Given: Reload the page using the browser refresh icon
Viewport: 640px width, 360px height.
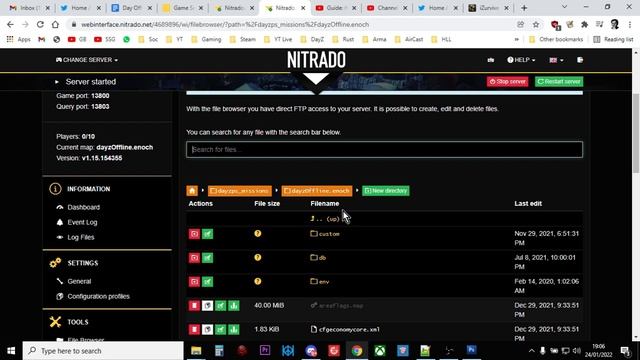Looking at the screenshot, I should (40, 24).
